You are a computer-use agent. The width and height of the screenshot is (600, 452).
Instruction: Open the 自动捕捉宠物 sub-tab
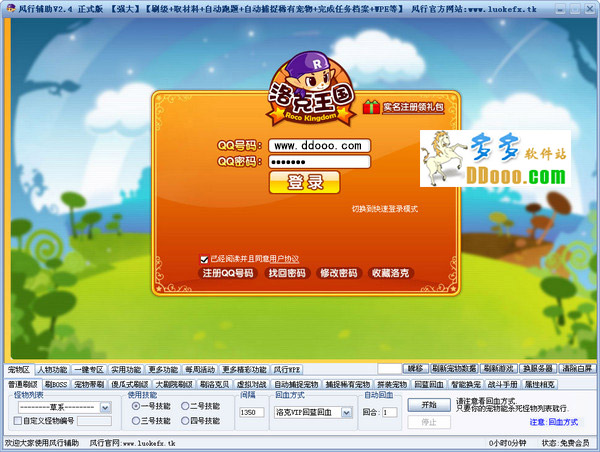296,384
